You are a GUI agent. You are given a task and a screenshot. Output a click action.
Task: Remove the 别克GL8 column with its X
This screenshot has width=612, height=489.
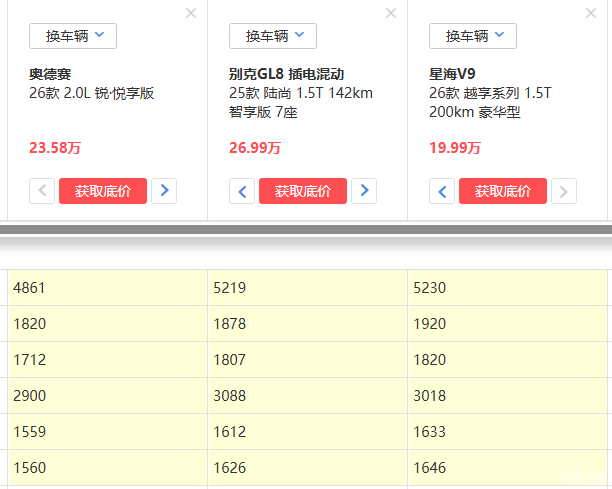click(391, 13)
